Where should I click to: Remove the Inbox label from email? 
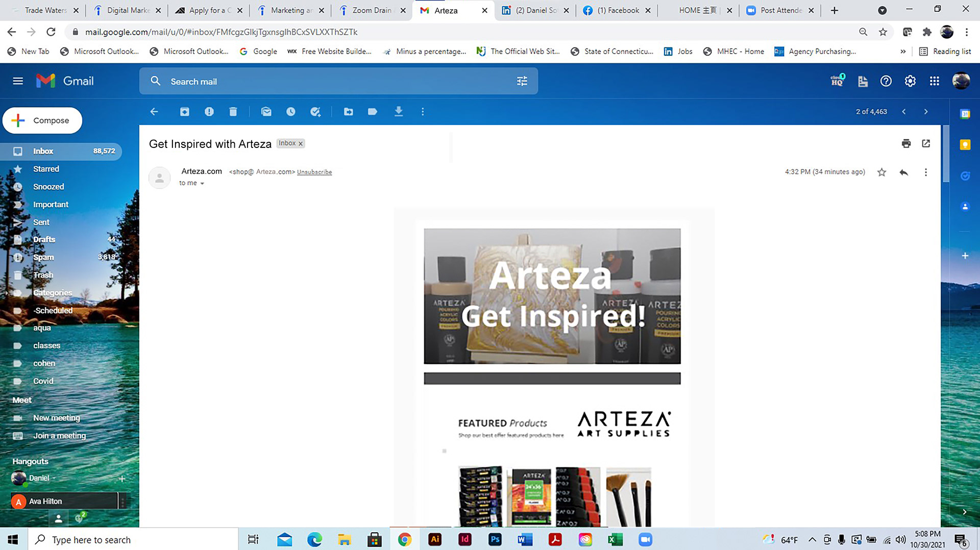coord(301,143)
